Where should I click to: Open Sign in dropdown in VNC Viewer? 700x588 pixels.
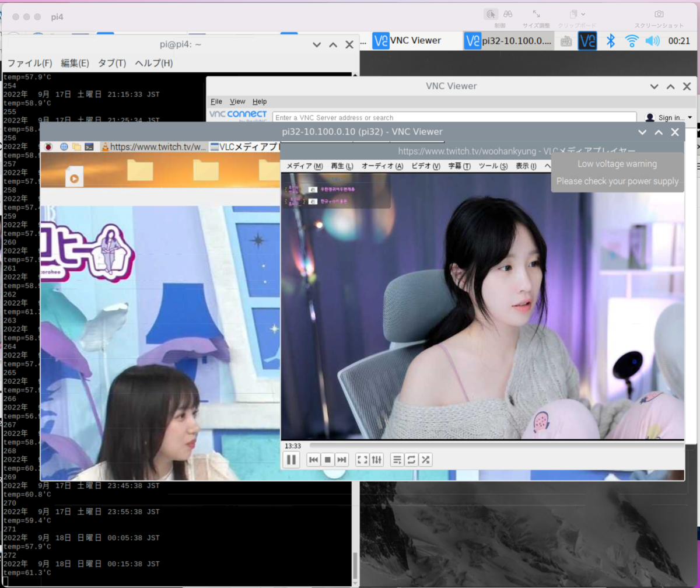669,117
